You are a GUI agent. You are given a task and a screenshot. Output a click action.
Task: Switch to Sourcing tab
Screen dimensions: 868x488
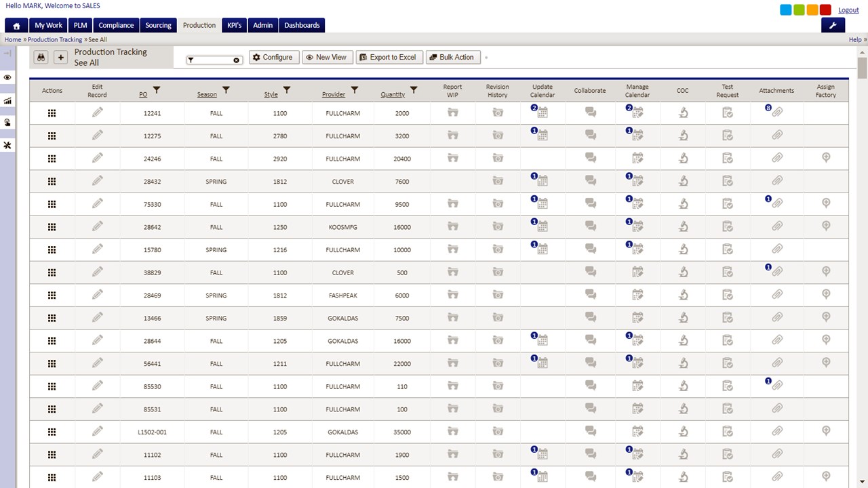pyautogui.click(x=159, y=25)
